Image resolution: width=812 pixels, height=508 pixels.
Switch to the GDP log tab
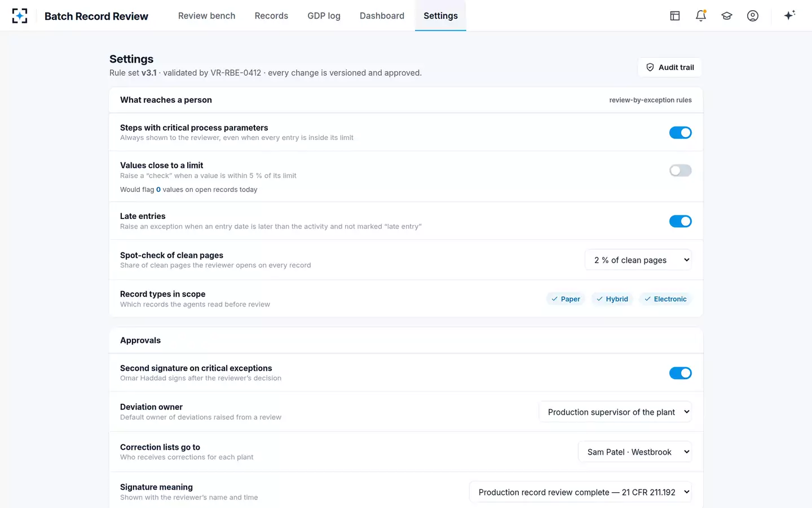click(324, 16)
